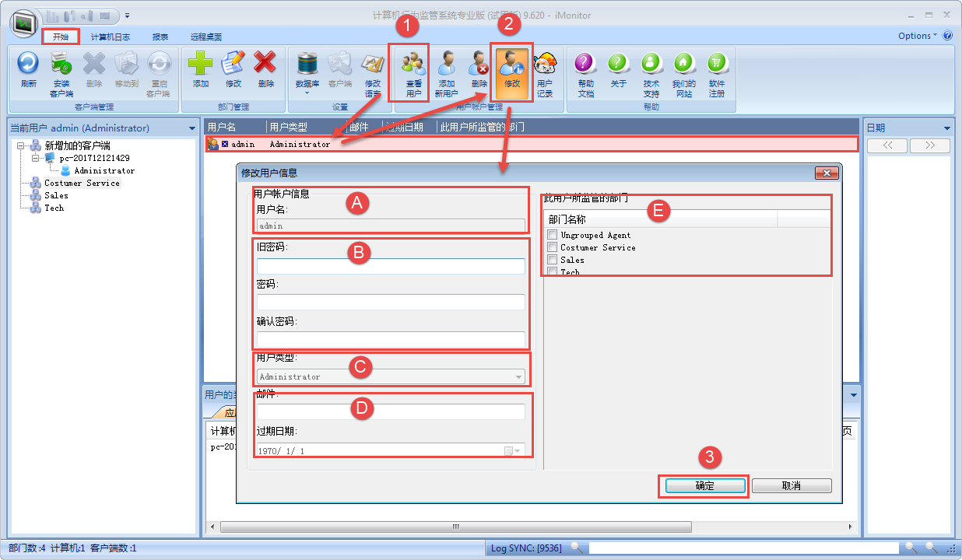Open the 用户记录 user records icon
Screen dimensions: 962x560
coord(545,63)
